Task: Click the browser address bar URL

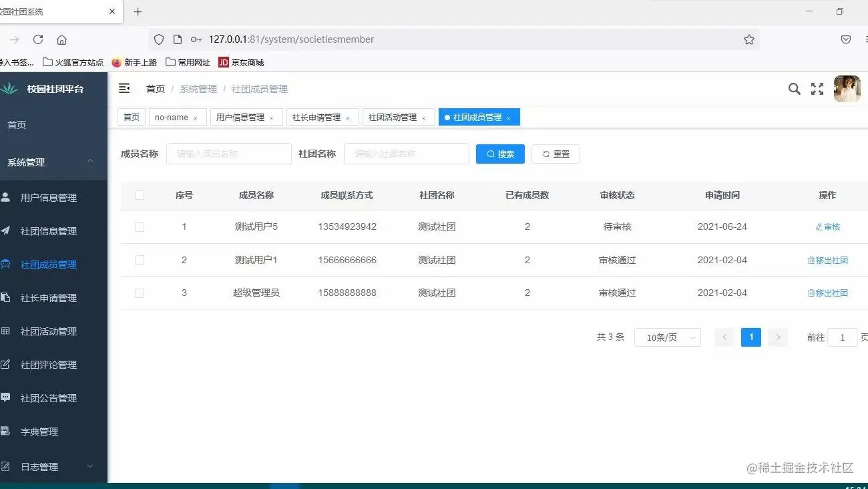Action: [x=291, y=39]
